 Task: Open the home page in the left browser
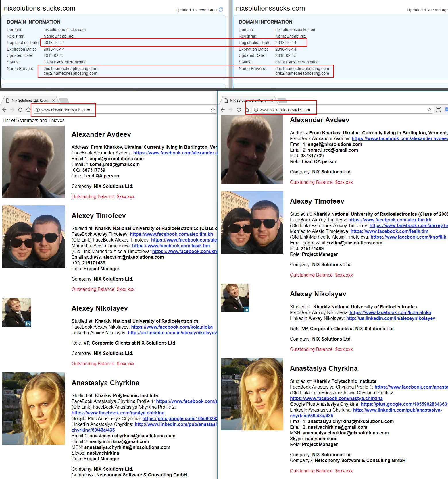coord(28,110)
